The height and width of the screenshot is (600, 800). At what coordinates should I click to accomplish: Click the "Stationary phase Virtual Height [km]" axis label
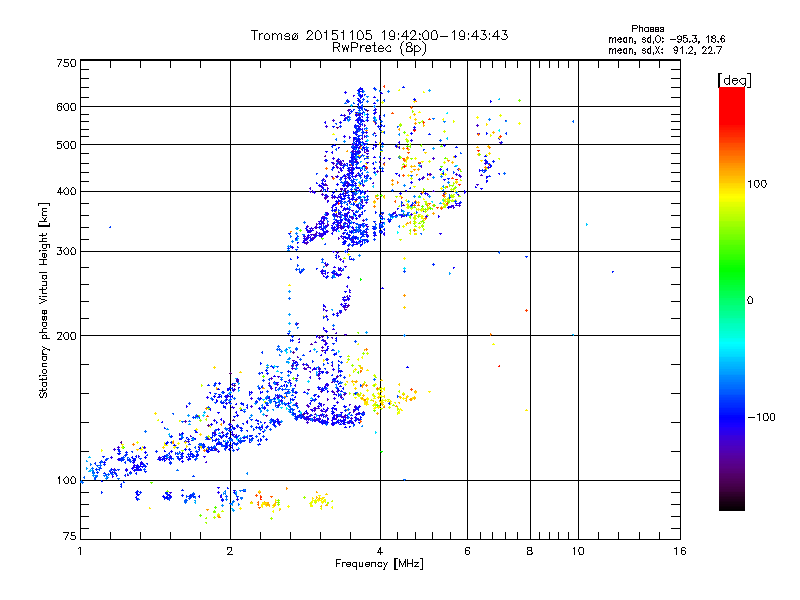tap(44, 301)
